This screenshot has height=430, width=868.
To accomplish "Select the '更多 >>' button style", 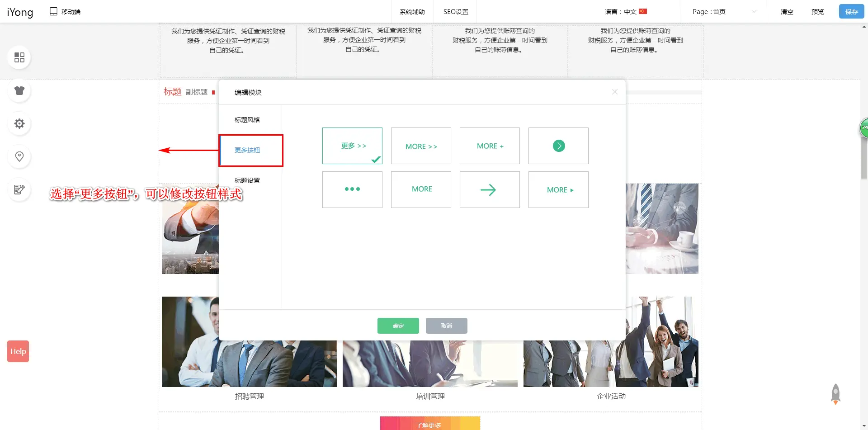I will click(x=352, y=146).
